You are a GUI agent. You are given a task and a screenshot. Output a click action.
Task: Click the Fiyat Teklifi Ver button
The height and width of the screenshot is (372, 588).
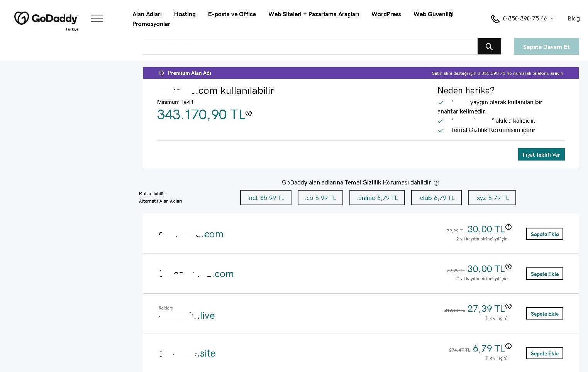(541, 154)
